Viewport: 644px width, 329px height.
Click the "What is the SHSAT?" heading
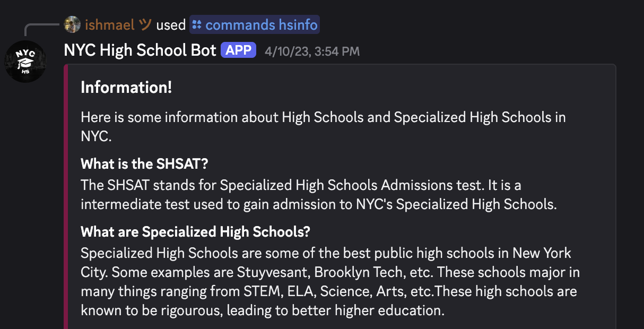[144, 163]
